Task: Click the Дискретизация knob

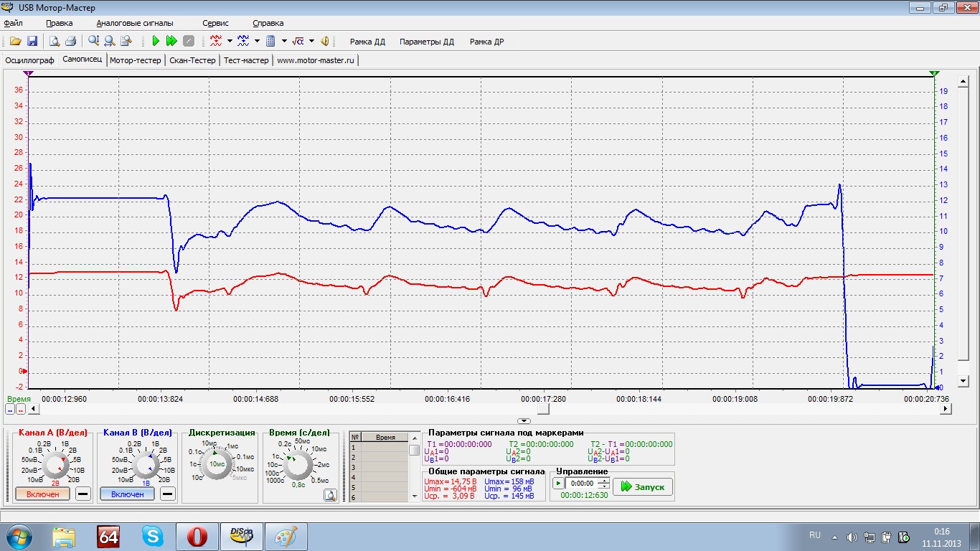Action: (x=217, y=464)
